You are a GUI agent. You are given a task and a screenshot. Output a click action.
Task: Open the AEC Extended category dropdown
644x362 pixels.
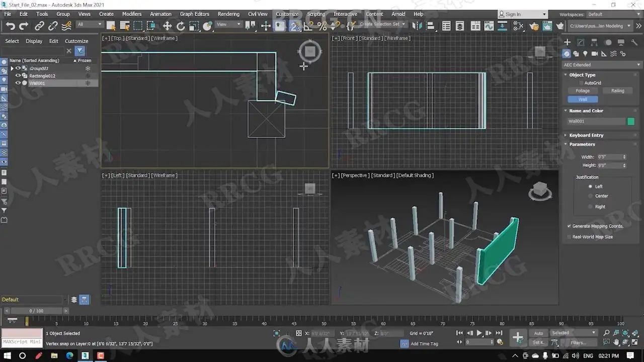click(601, 65)
